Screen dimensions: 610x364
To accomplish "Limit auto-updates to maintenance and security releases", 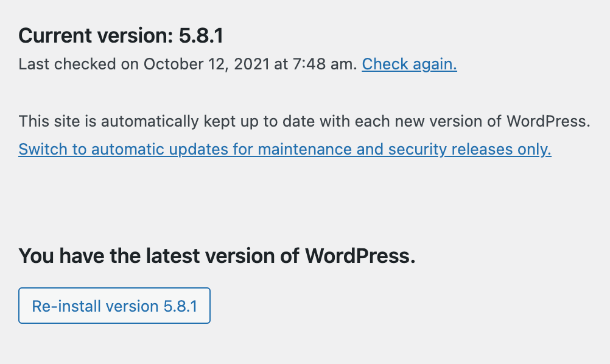I will (x=284, y=149).
